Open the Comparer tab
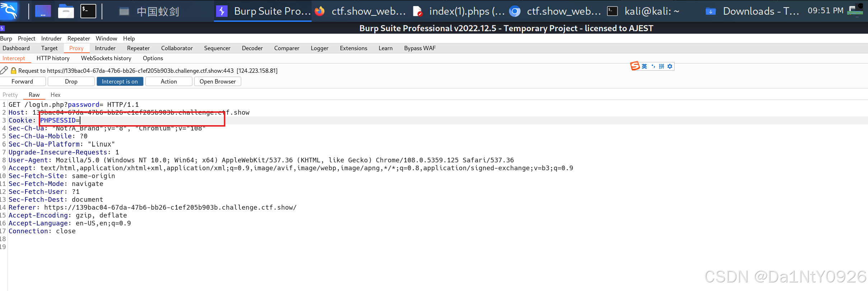Viewport: 868px width, 291px height. click(x=287, y=48)
